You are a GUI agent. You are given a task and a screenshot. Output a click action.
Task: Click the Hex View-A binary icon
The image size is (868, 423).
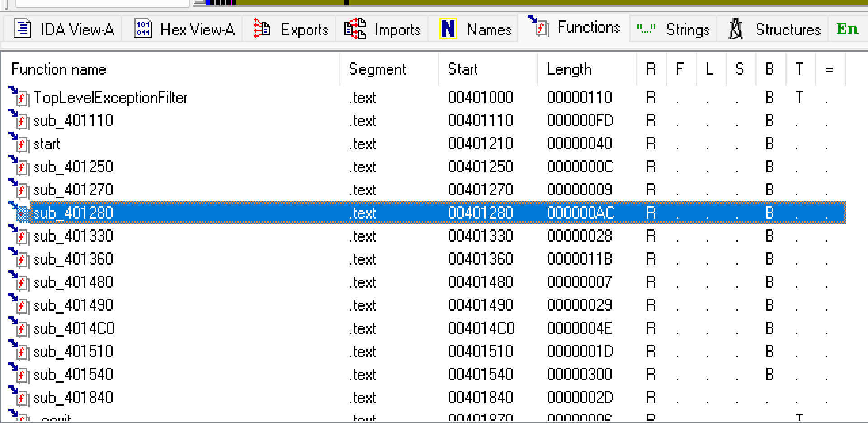tap(143, 29)
